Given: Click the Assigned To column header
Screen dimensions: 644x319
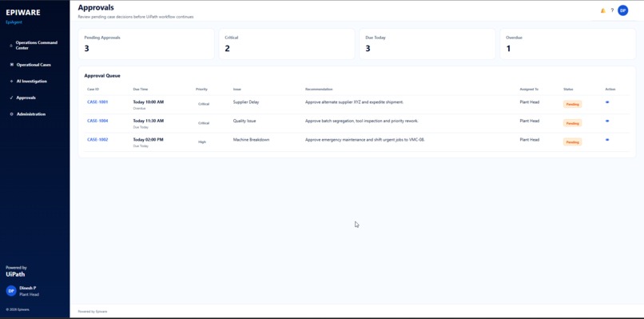Looking at the screenshot, I should coord(529,90).
